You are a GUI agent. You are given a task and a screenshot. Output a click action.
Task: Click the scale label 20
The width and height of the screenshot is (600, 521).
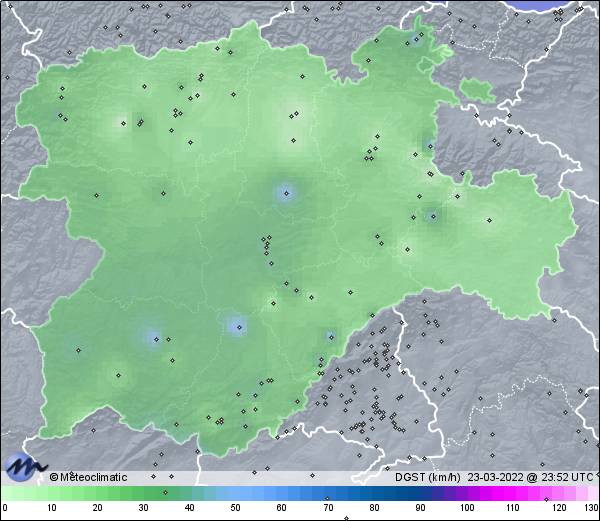click(x=98, y=508)
